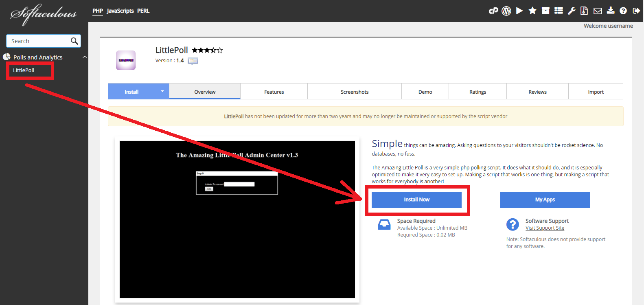Open the WordPress manager icon
This screenshot has height=305, width=644.
(506, 11)
